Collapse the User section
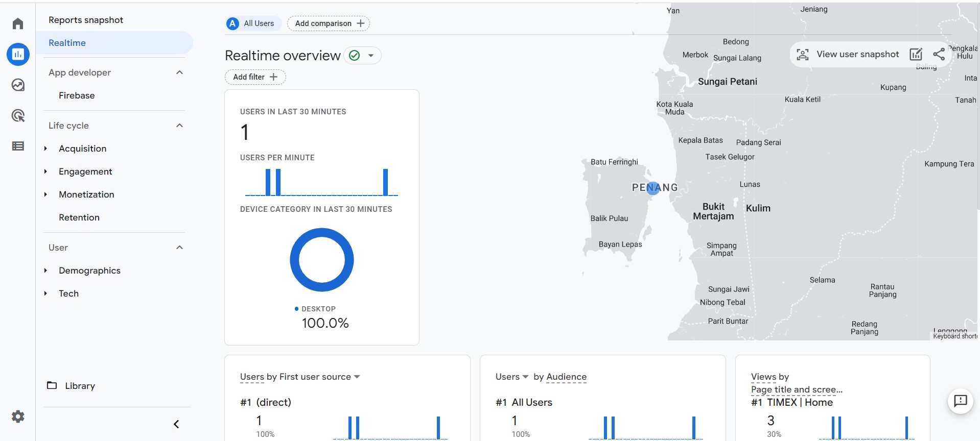 point(179,248)
